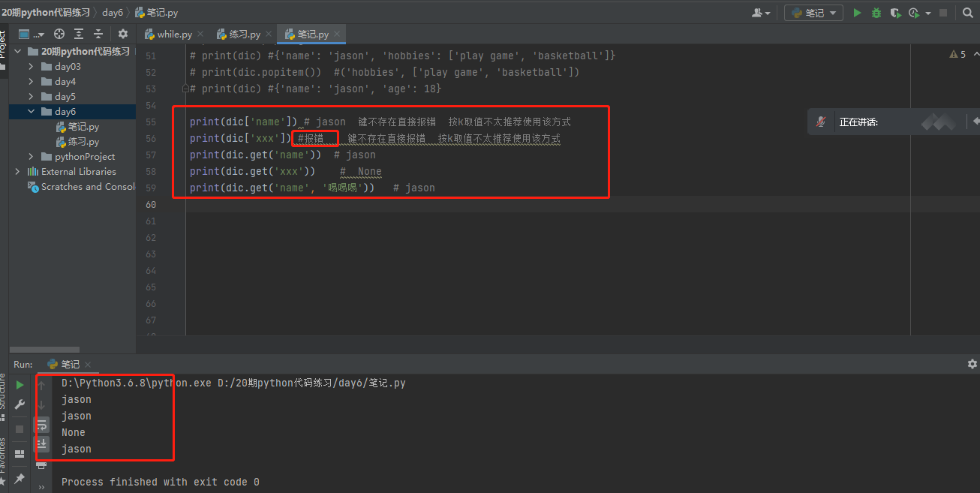The width and height of the screenshot is (980, 493).
Task: Toggle the fold marker on line 53
Action: pos(185,89)
